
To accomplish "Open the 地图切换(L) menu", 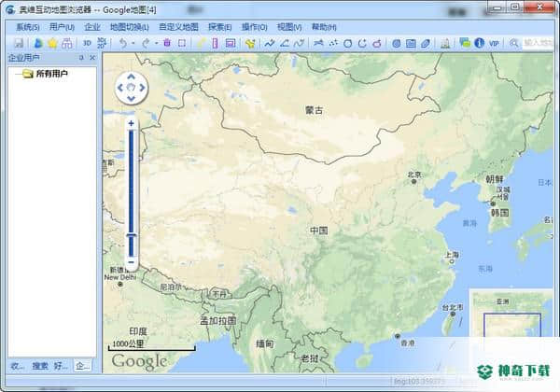I will click(130, 27).
